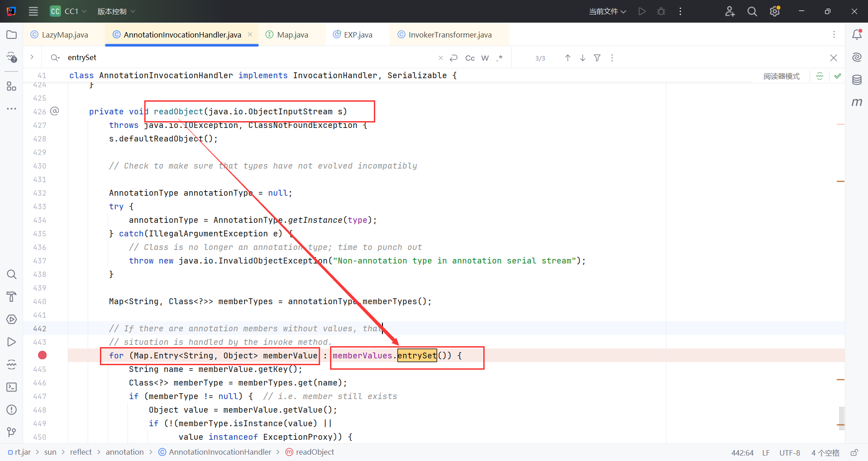Click the Debug bug icon
The height and width of the screenshot is (461, 868).
point(661,11)
